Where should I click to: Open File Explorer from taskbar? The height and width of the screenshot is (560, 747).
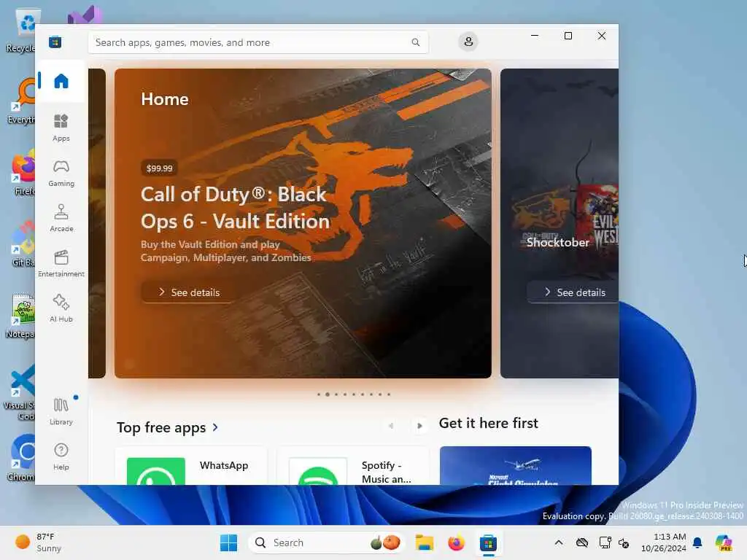(x=424, y=542)
